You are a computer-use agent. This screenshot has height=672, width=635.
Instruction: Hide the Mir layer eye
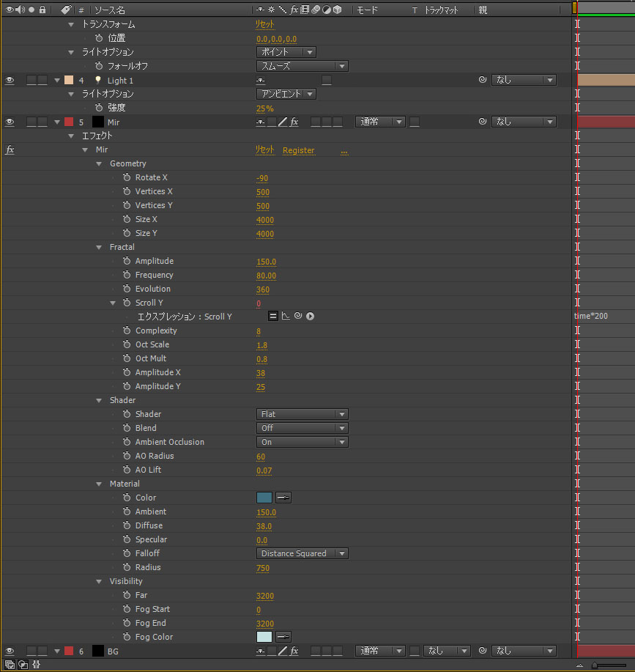tap(10, 122)
